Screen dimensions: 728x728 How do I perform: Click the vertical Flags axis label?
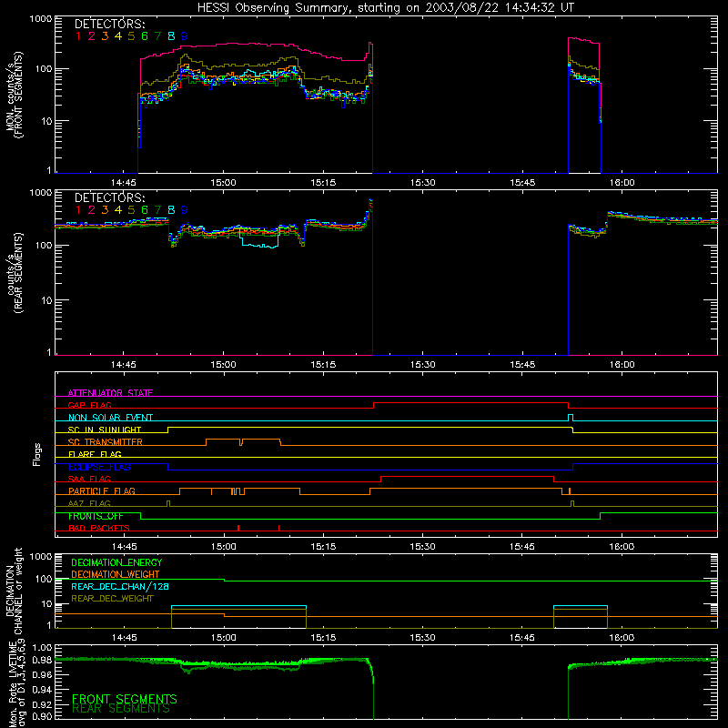click(x=37, y=454)
